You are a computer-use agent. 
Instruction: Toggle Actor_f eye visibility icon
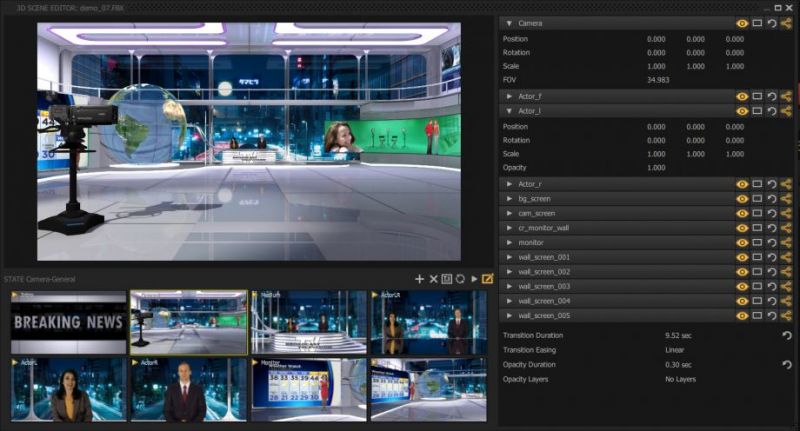coord(742,96)
